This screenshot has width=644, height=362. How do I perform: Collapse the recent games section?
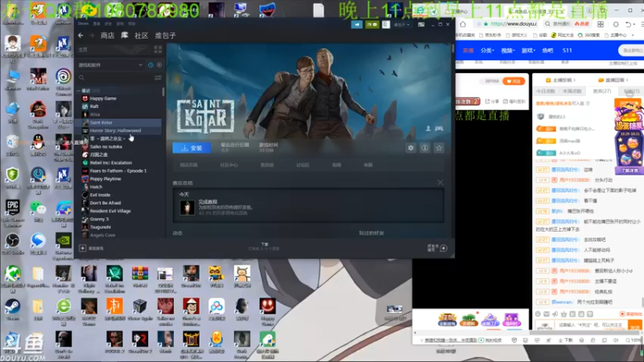coord(79,90)
